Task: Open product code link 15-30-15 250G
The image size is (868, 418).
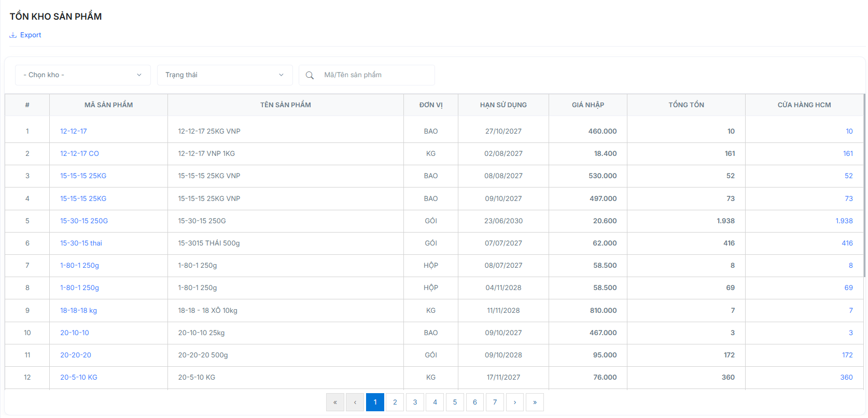Action: click(x=84, y=221)
